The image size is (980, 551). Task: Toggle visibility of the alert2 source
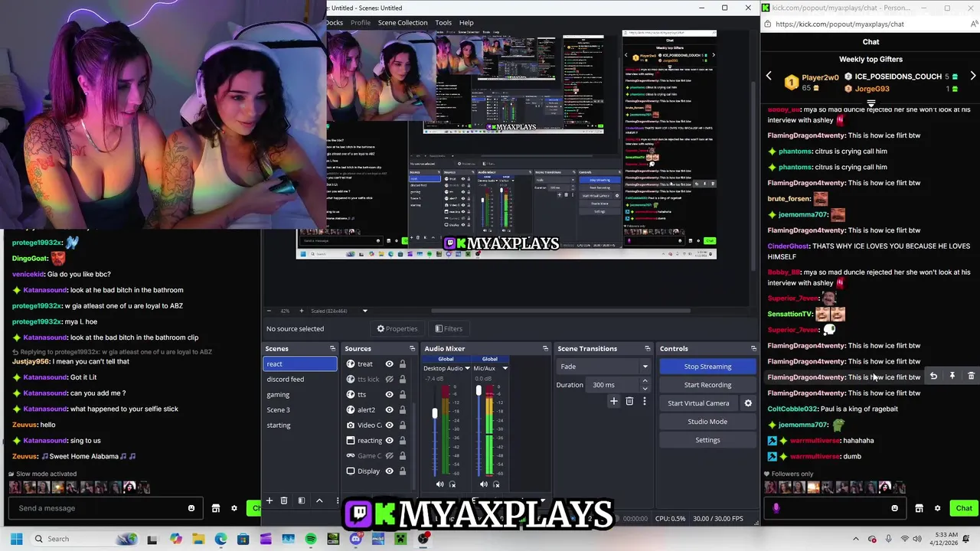tap(389, 410)
